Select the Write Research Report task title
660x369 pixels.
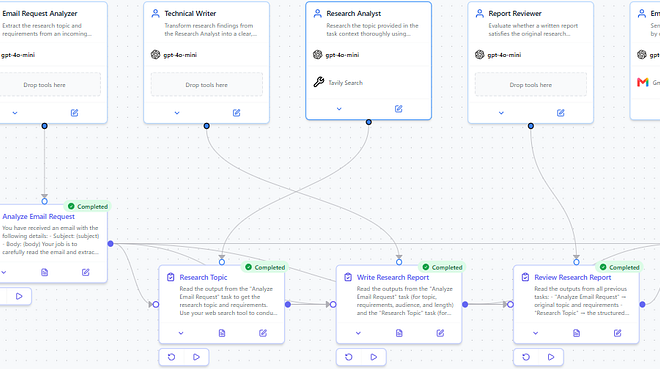point(393,277)
